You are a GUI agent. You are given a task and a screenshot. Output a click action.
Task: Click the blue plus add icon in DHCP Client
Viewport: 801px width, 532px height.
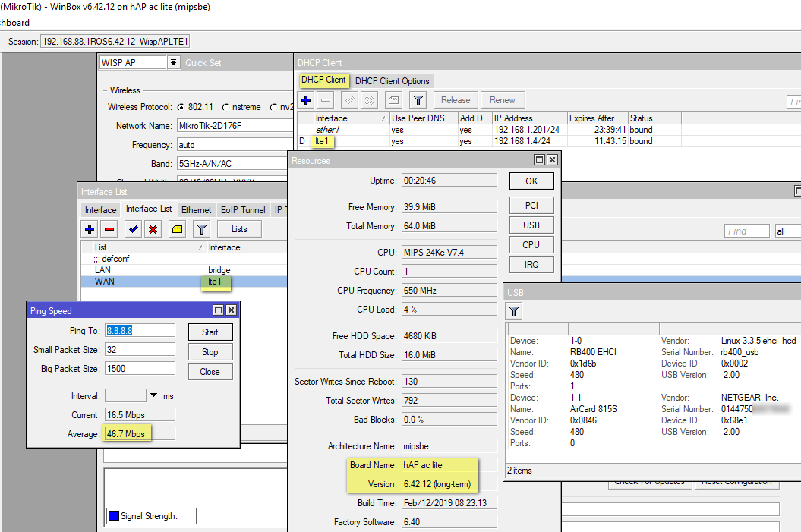click(306, 100)
